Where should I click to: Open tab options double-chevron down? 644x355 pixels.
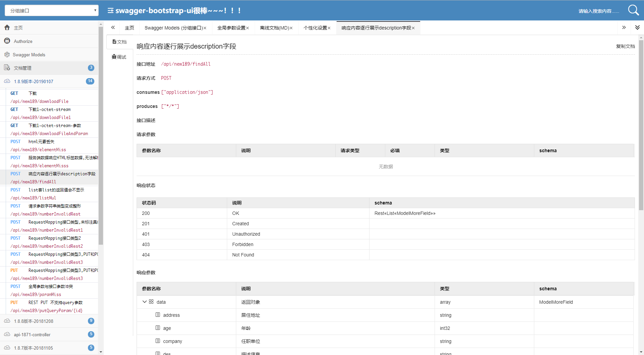[637, 27]
